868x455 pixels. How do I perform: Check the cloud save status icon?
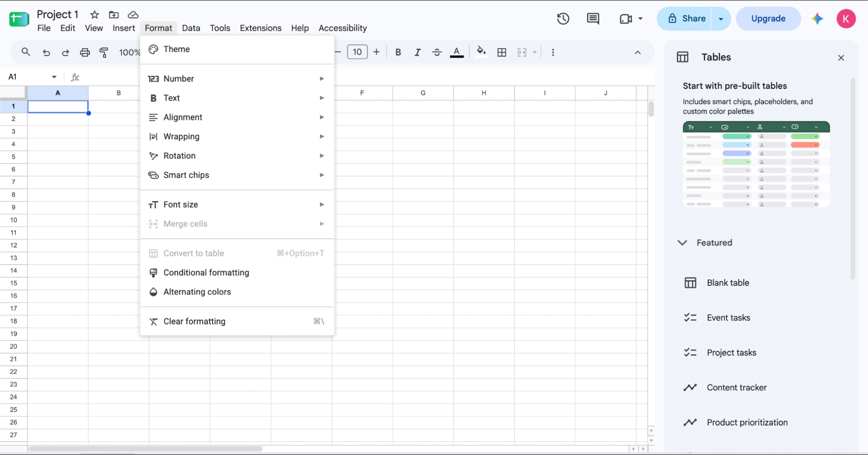pyautogui.click(x=133, y=15)
